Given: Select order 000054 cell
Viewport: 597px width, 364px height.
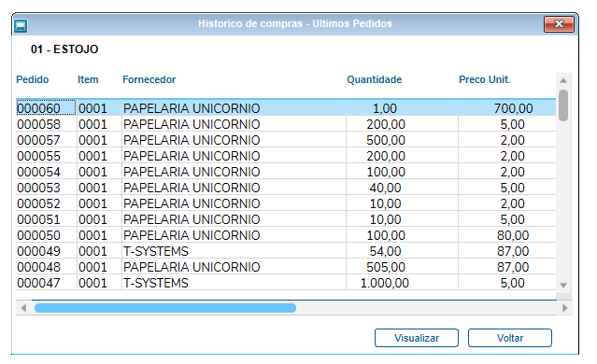Looking at the screenshot, I should click(x=46, y=172).
